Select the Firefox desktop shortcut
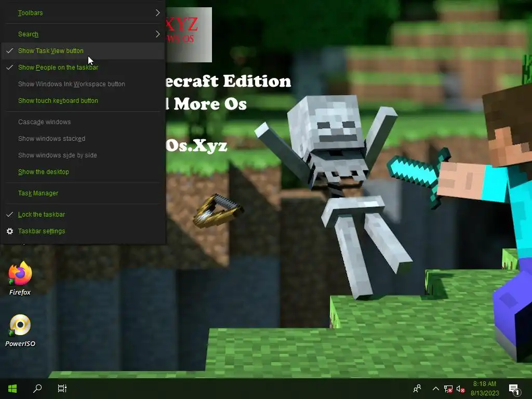The width and height of the screenshot is (532, 399). click(20, 278)
